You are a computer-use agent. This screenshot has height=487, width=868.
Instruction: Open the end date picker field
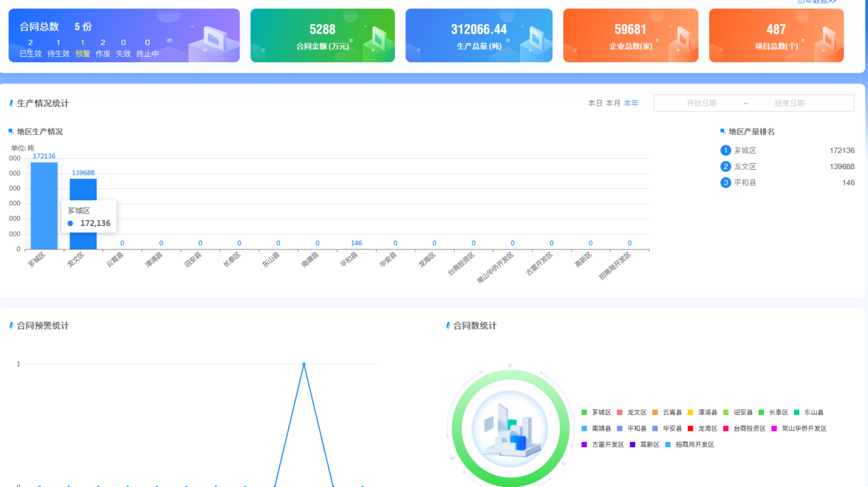789,103
